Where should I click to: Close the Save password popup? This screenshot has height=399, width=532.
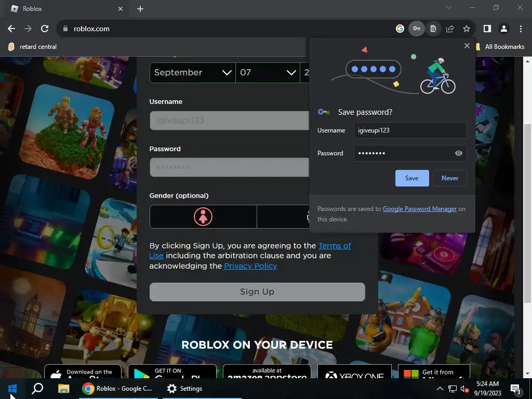[467, 46]
